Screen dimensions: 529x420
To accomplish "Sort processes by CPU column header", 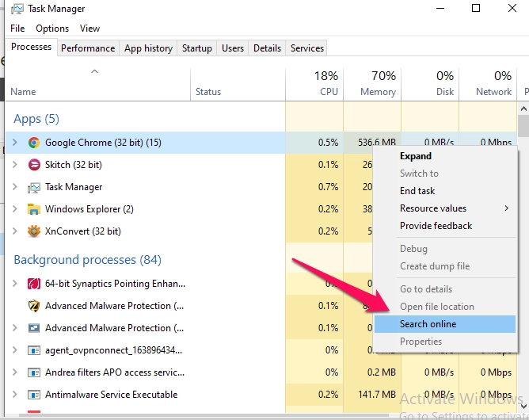I will [314, 85].
